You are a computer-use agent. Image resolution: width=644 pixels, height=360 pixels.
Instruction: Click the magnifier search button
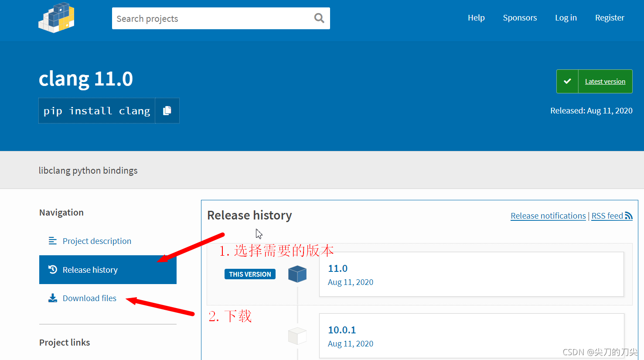pos(319,18)
